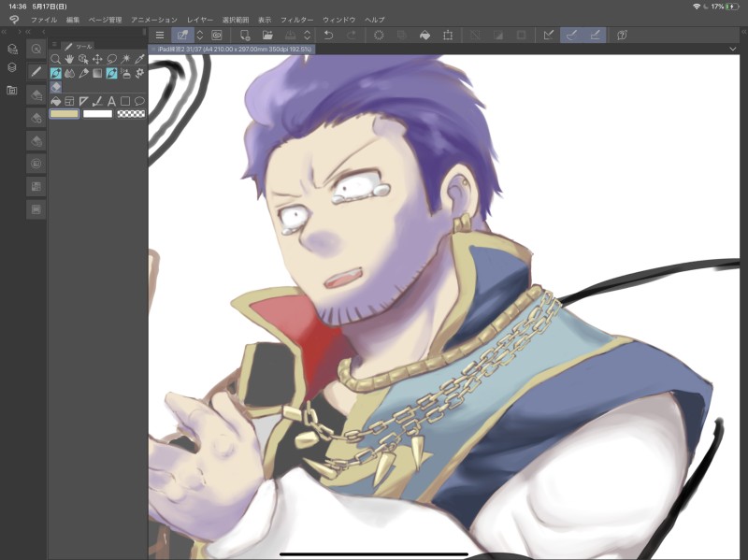Select the Fill bucket tool in palette
Screen dimensions: 748x560
pos(56,101)
